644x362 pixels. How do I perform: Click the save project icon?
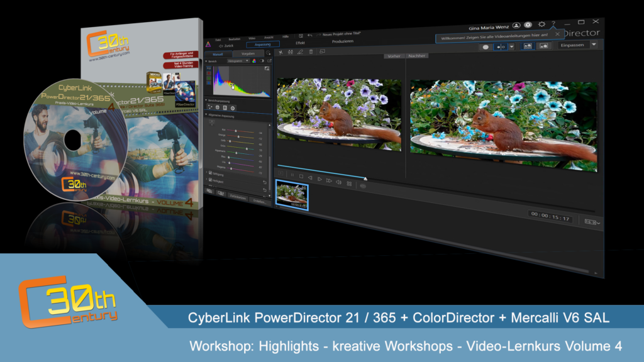pos(301,36)
